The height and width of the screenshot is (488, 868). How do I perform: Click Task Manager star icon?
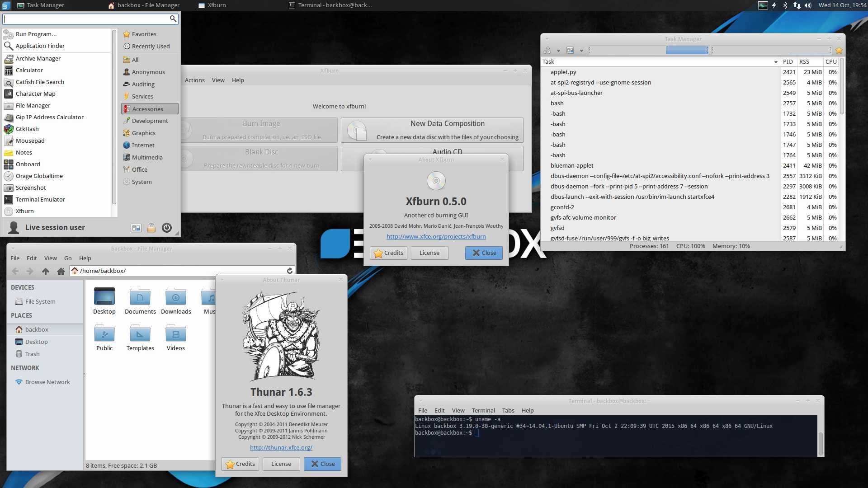[x=839, y=50]
